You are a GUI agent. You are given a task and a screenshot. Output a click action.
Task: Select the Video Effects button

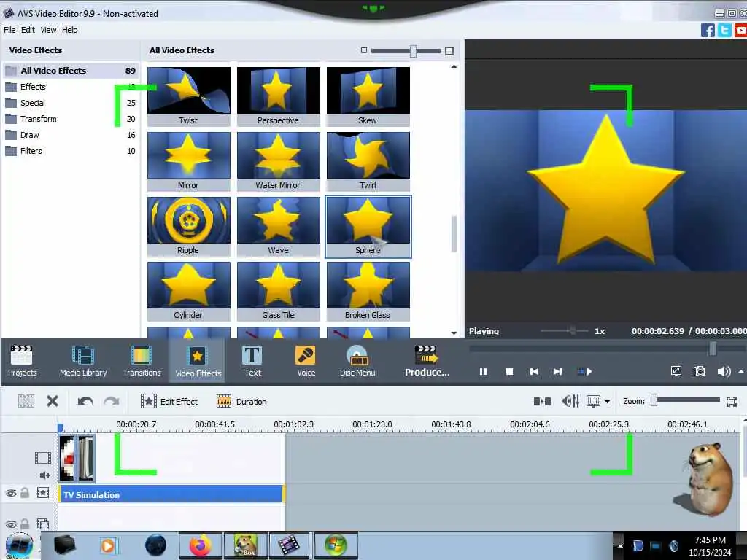pyautogui.click(x=198, y=361)
